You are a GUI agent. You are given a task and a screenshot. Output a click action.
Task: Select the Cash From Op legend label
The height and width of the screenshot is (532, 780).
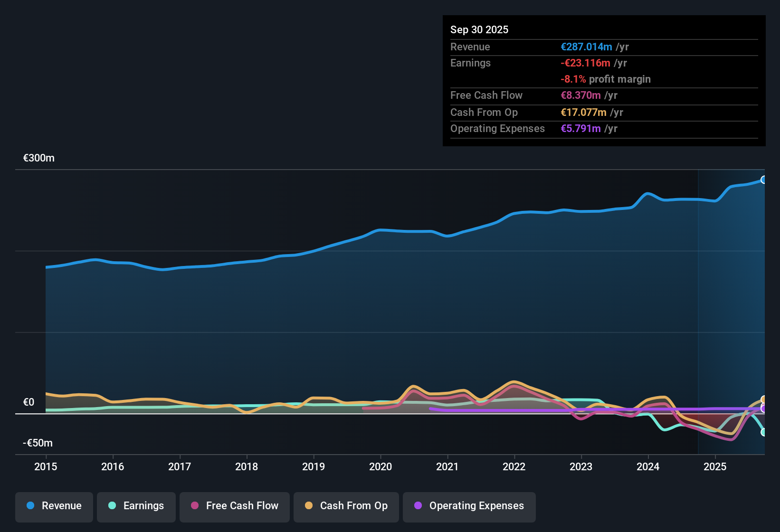point(353,506)
